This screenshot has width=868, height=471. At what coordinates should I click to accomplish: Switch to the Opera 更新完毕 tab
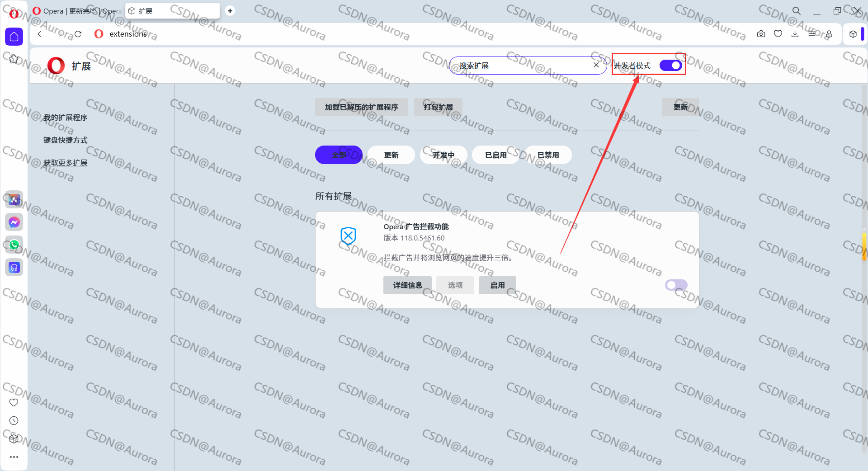point(77,11)
